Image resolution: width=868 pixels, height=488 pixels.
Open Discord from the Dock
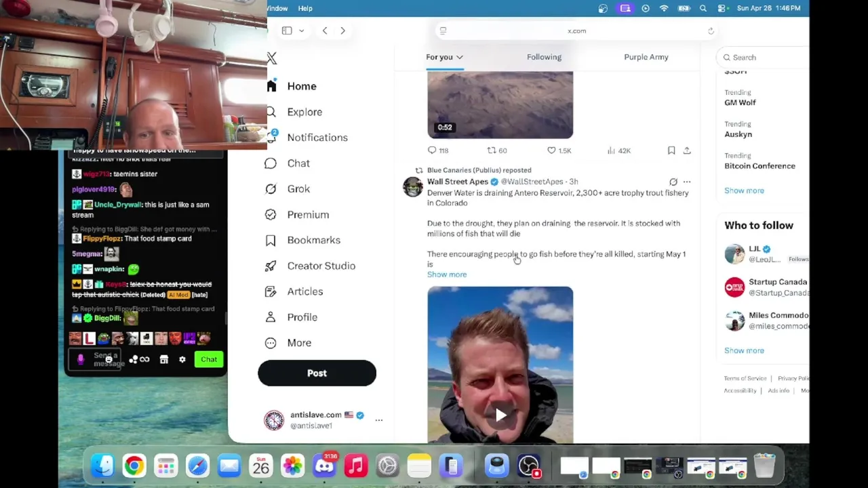[x=324, y=466]
